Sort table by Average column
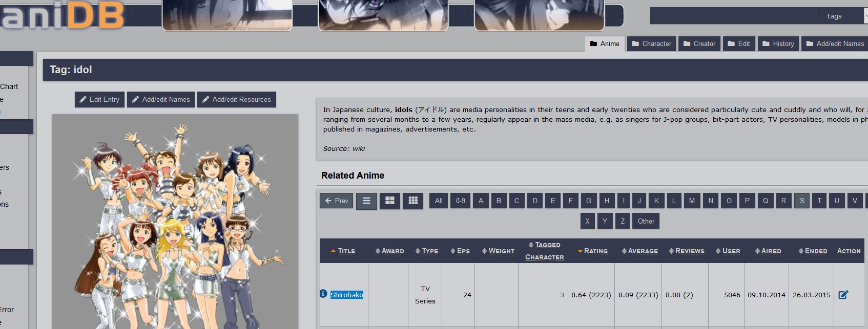The height and width of the screenshot is (329, 868). coord(643,251)
